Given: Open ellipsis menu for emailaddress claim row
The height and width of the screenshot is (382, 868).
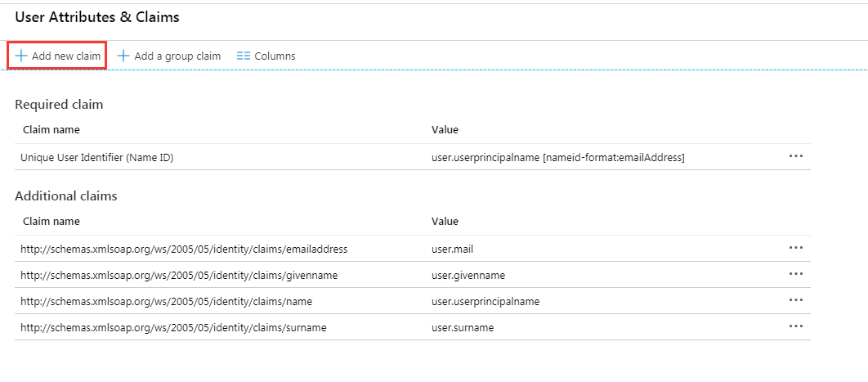Looking at the screenshot, I should point(795,248).
